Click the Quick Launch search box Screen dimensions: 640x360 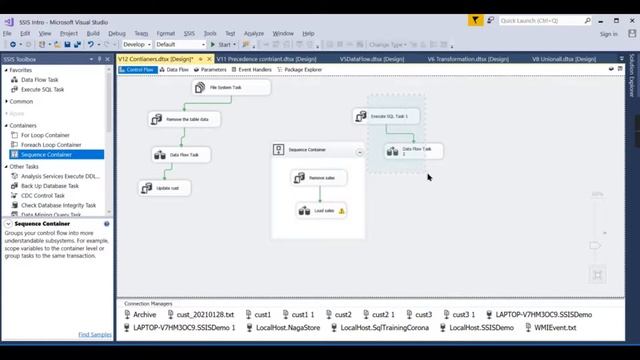(545, 20)
